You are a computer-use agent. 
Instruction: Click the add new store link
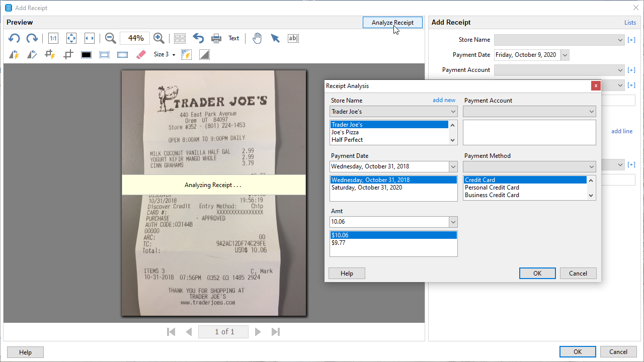[x=444, y=101]
